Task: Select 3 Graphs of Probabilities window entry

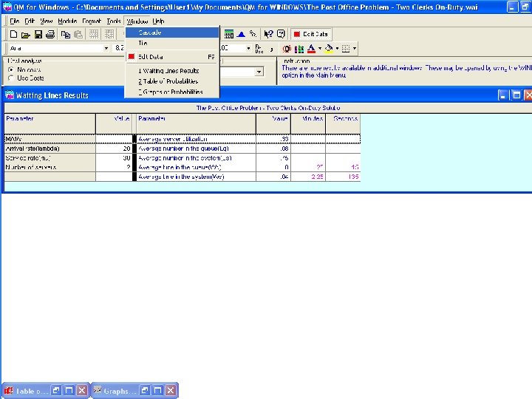Action: (172, 92)
